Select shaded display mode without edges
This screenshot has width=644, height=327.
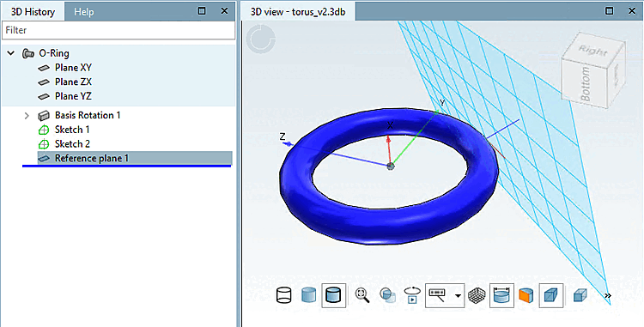click(x=309, y=295)
